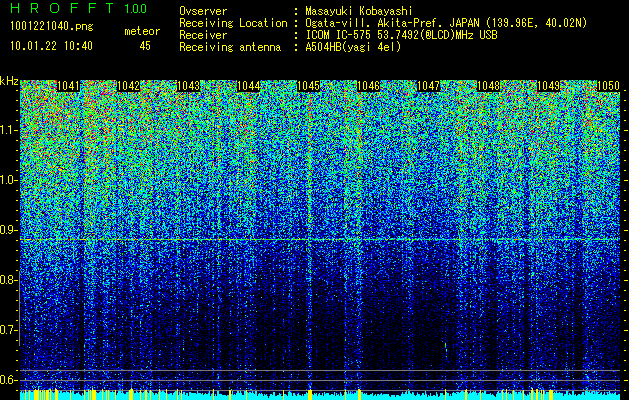629x400 pixels.
Task: Click the kHz axis unit label
Action: 9,81
